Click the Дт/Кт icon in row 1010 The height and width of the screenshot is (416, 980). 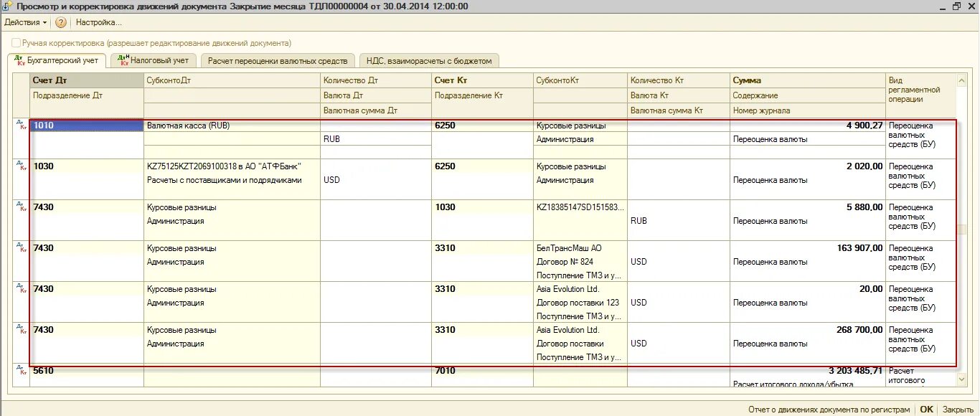pyautogui.click(x=21, y=125)
